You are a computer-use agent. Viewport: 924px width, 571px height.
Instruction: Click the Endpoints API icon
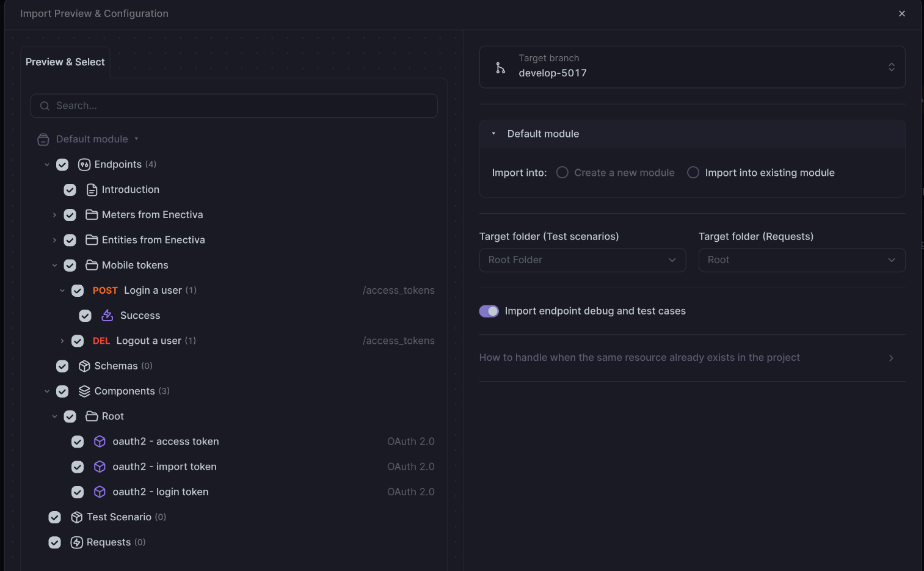(84, 164)
